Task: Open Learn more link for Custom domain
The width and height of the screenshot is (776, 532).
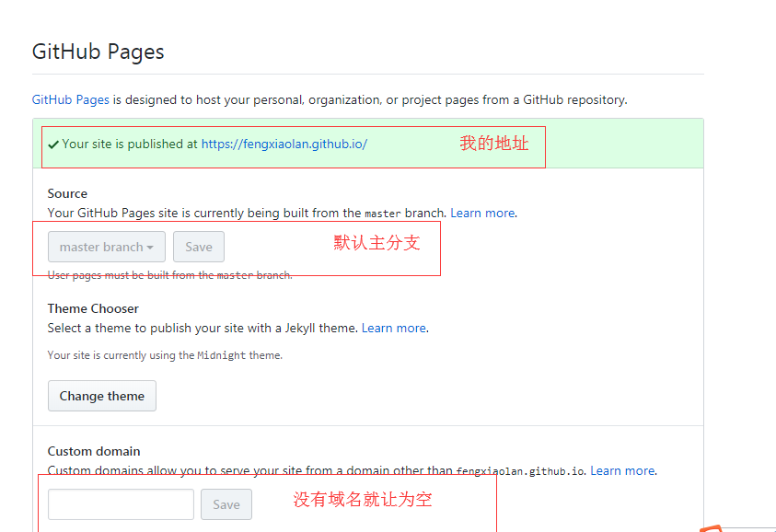Action: [622, 470]
